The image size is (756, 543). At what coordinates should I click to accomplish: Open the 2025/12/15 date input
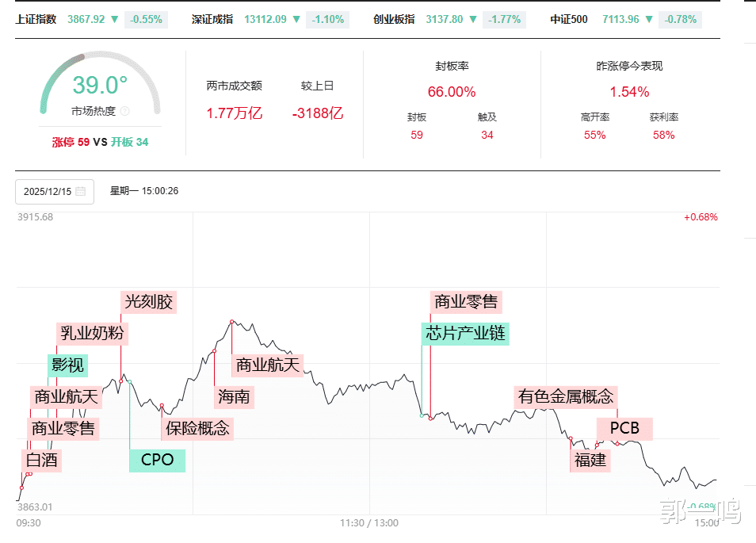tap(48, 191)
